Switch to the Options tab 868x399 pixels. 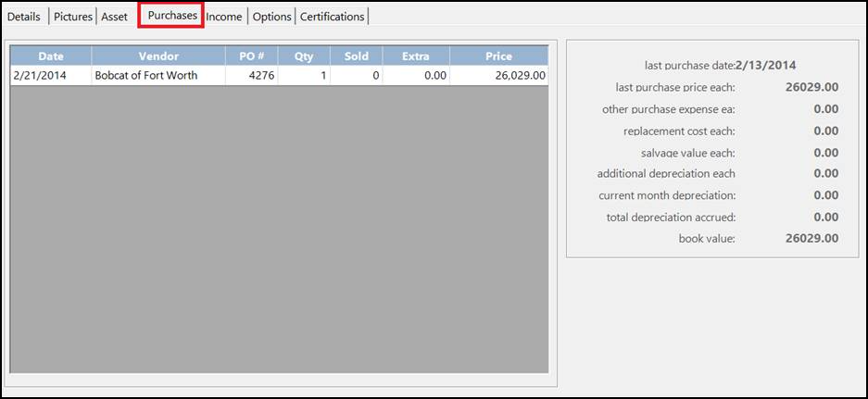[x=272, y=17]
